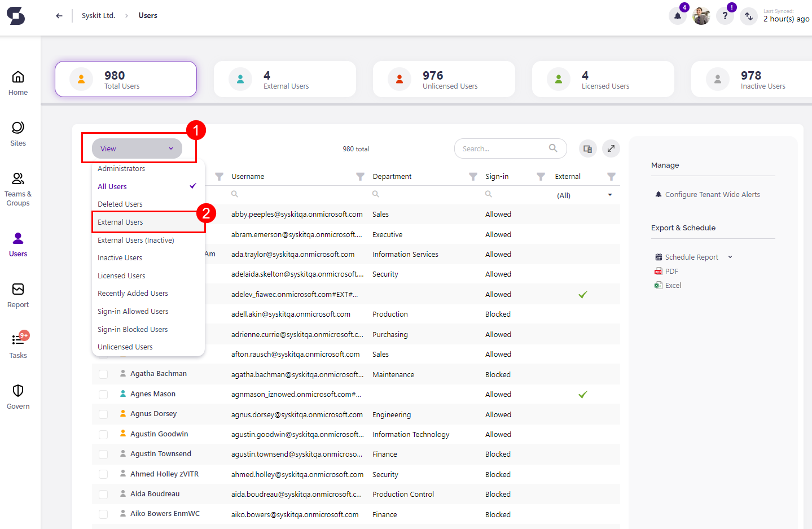Expand the Schedule Report chevron
Viewport: 812px width, 529px height.
(730, 256)
